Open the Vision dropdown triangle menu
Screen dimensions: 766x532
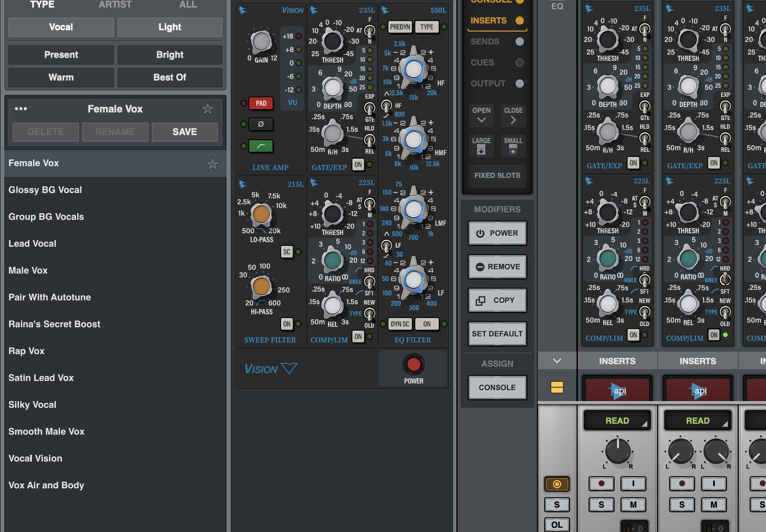[289, 368]
